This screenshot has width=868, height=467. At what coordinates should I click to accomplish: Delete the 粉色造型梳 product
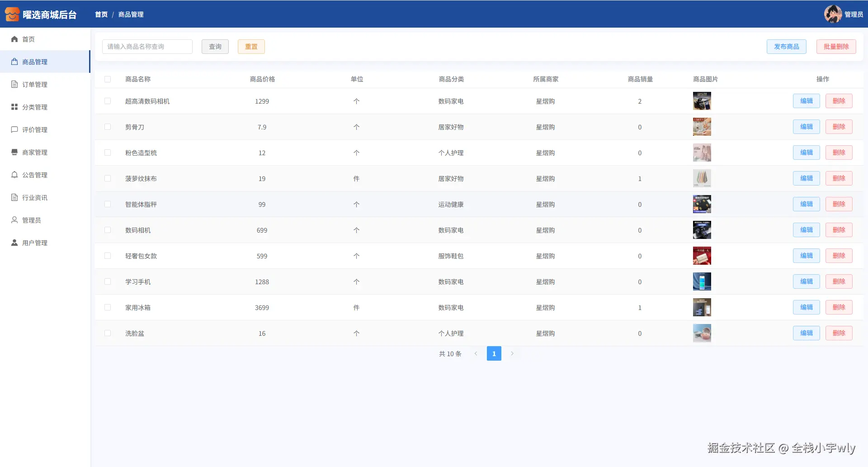[839, 152]
